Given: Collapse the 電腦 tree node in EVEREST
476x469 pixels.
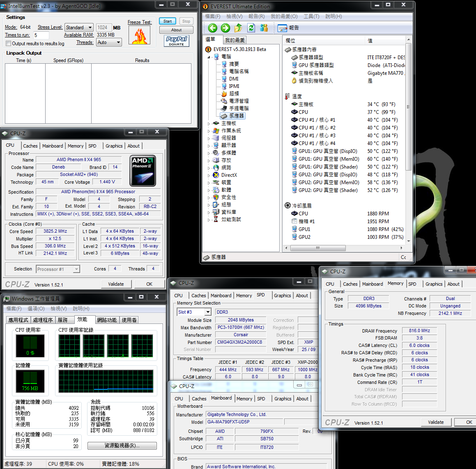Looking at the screenshot, I should coord(209,57).
